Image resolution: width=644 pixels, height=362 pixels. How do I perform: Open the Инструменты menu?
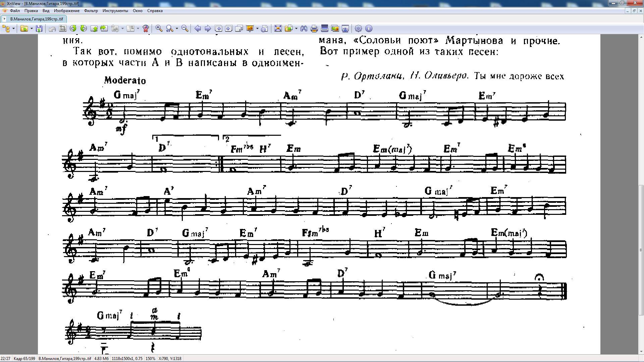[115, 11]
